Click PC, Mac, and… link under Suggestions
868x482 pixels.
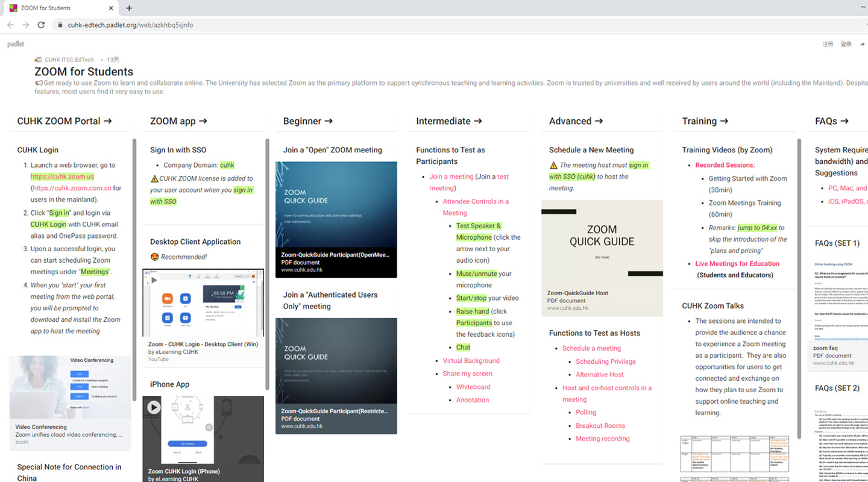pos(848,188)
